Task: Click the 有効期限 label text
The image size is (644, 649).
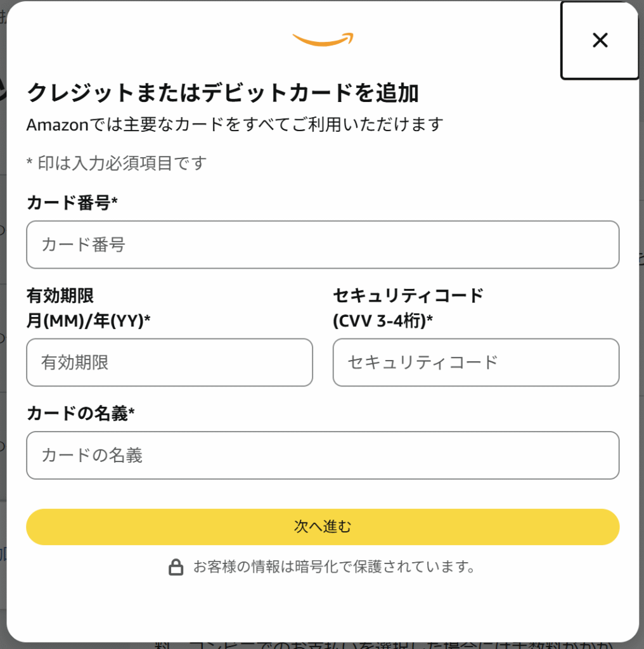Action: click(60, 295)
